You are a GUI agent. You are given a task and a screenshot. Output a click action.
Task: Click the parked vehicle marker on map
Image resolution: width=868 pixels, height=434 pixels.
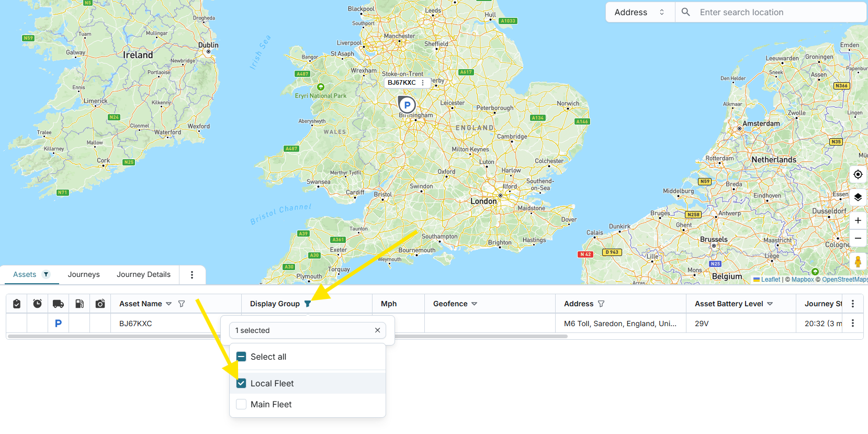(407, 105)
